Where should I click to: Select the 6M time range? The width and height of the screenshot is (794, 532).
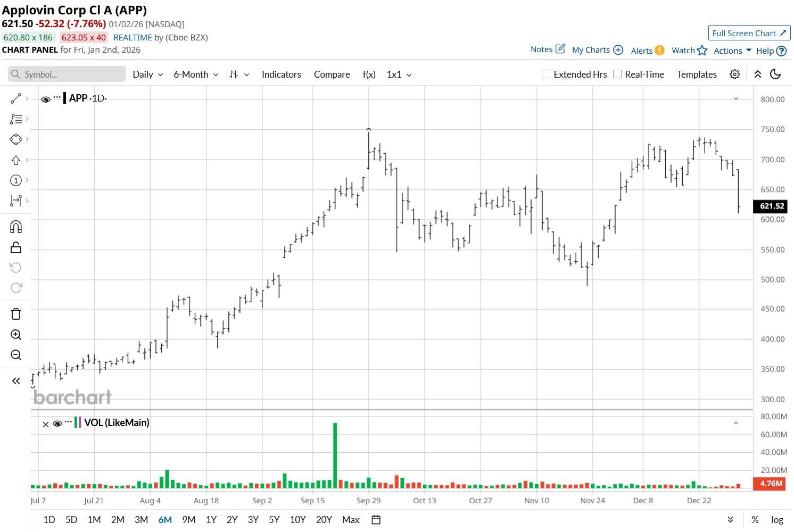165,520
